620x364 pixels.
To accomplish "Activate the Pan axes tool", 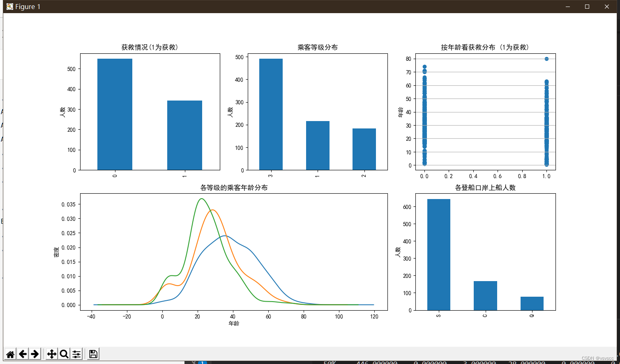I will point(52,354).
